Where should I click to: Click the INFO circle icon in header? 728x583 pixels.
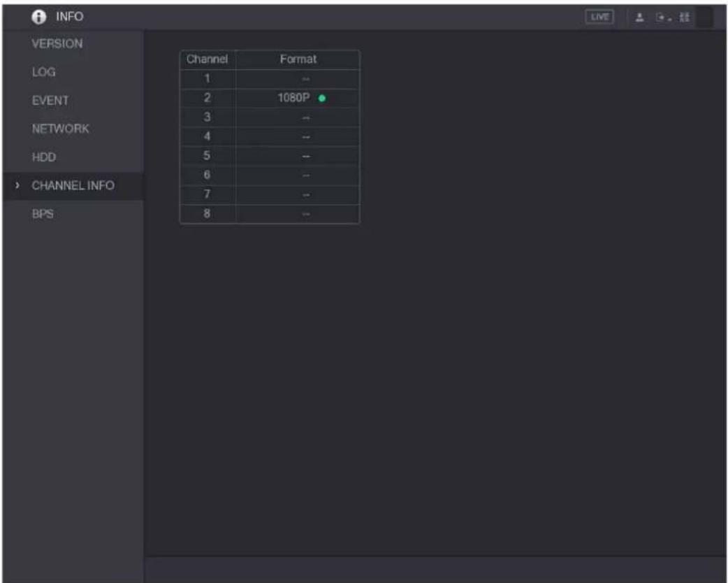coord(39,17)
